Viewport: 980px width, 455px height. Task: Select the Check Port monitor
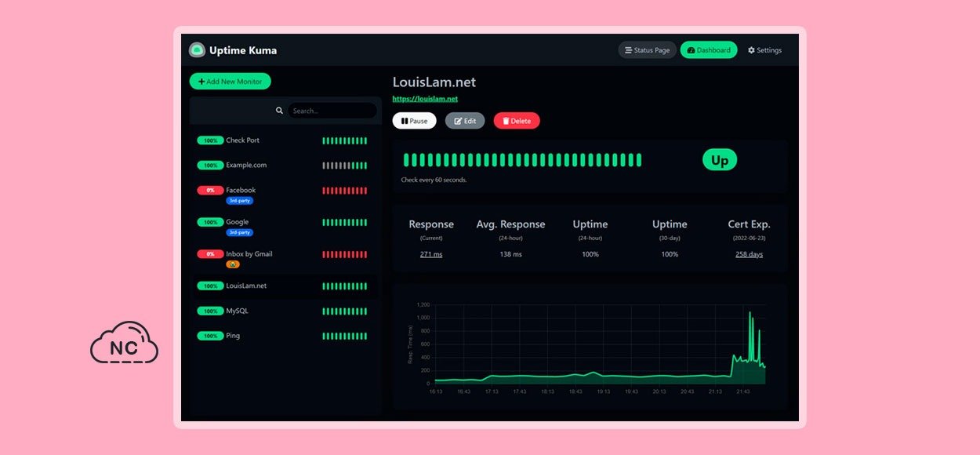(x=285, y=140)
